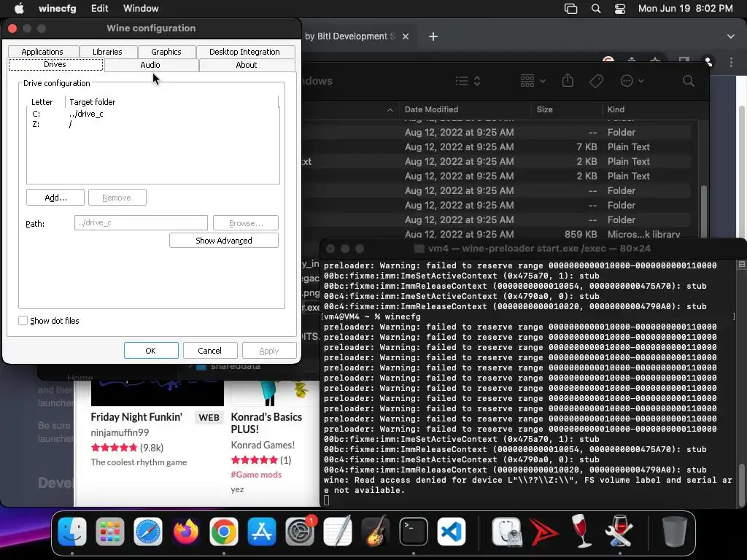Viewport: 747px width, 560px height.
Task: Click the Date Modified column header
Action: (432, 109)
